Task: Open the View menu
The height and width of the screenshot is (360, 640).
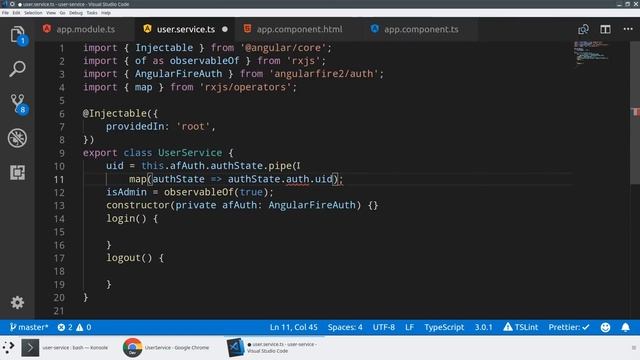Action: click(x=51, y=13)
